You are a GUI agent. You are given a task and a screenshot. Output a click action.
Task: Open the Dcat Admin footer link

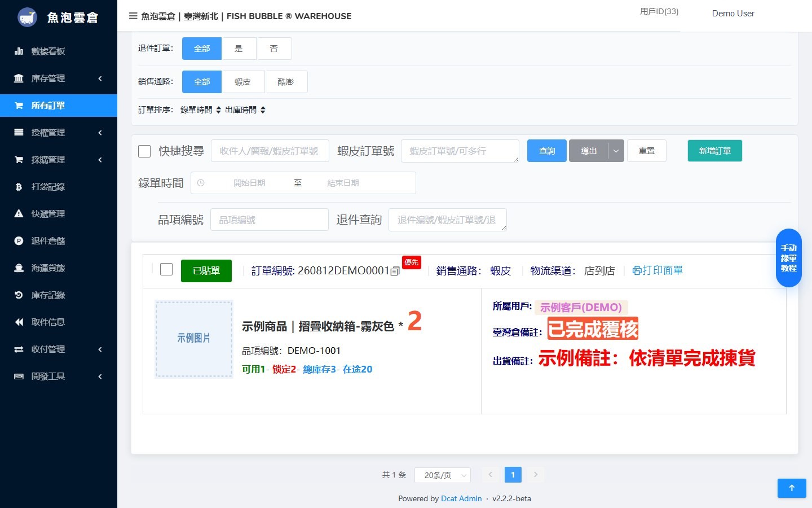[461, 498]
